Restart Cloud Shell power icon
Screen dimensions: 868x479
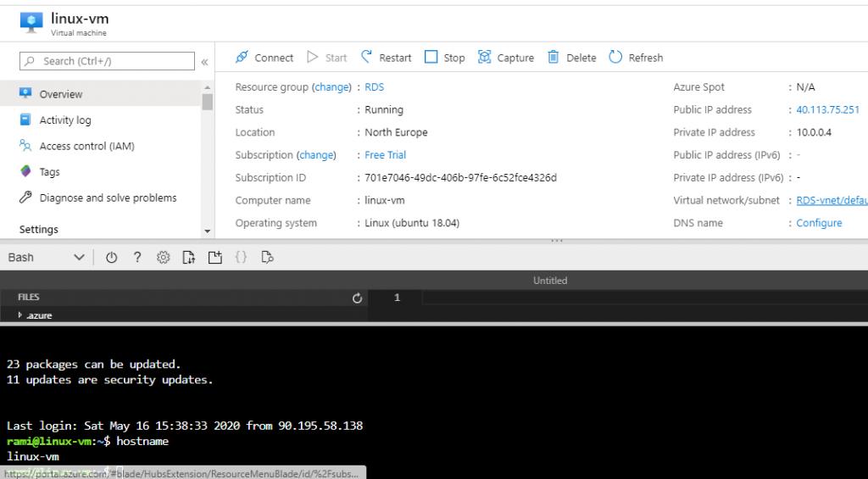tap(111, 258)
